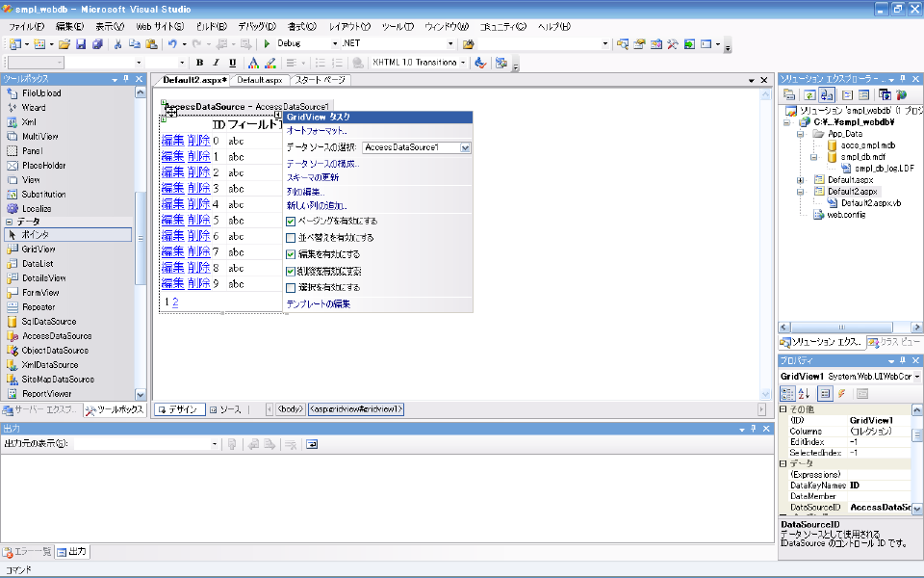The width and height of the screenshot is (924, 578).
Task: Open the デバッグ(D) menu
Action: (257, 27)
